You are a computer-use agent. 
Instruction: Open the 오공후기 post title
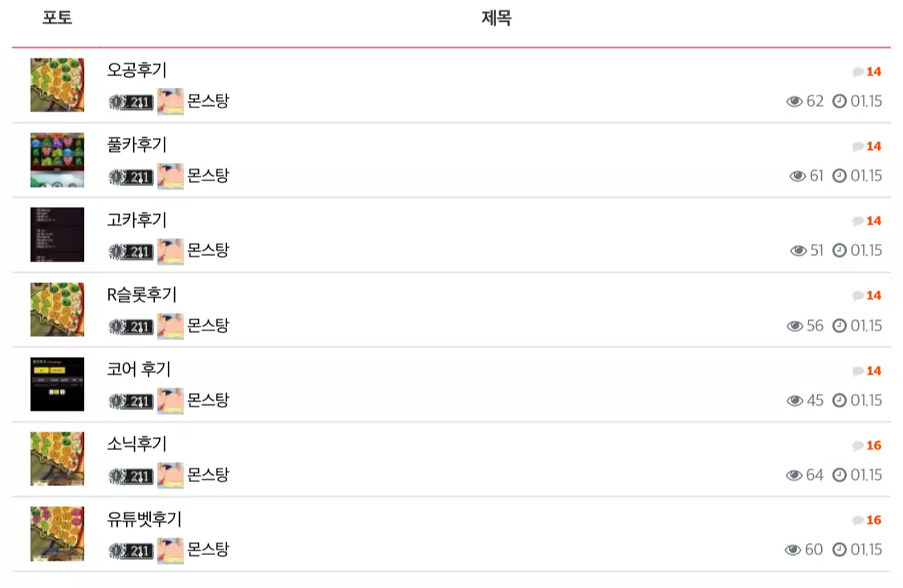click(136, 70)
